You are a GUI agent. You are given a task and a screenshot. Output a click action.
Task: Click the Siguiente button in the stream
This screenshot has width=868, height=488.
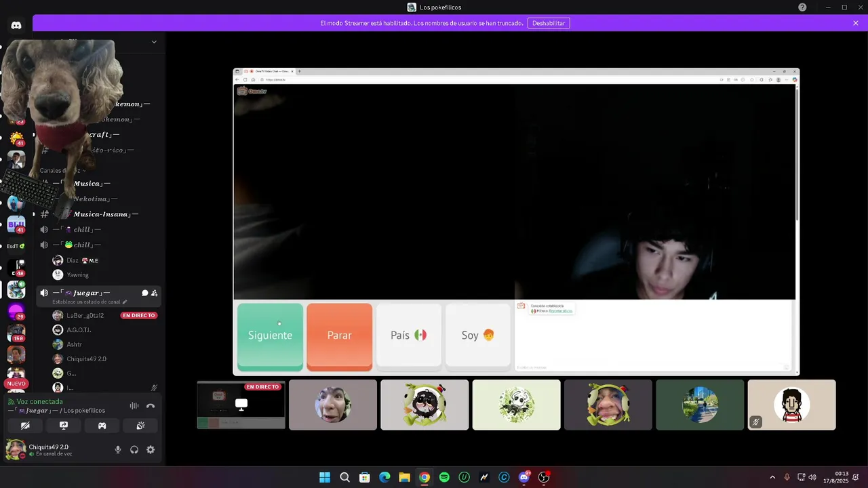[x=270, y=337]
